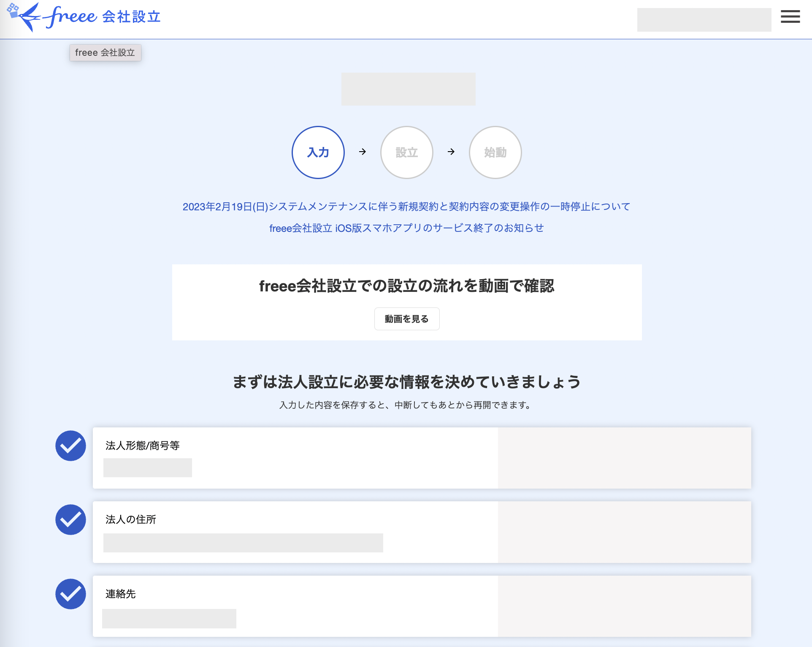
Task: Click the checkmark beside 連絡先
Action: [71, 594]
